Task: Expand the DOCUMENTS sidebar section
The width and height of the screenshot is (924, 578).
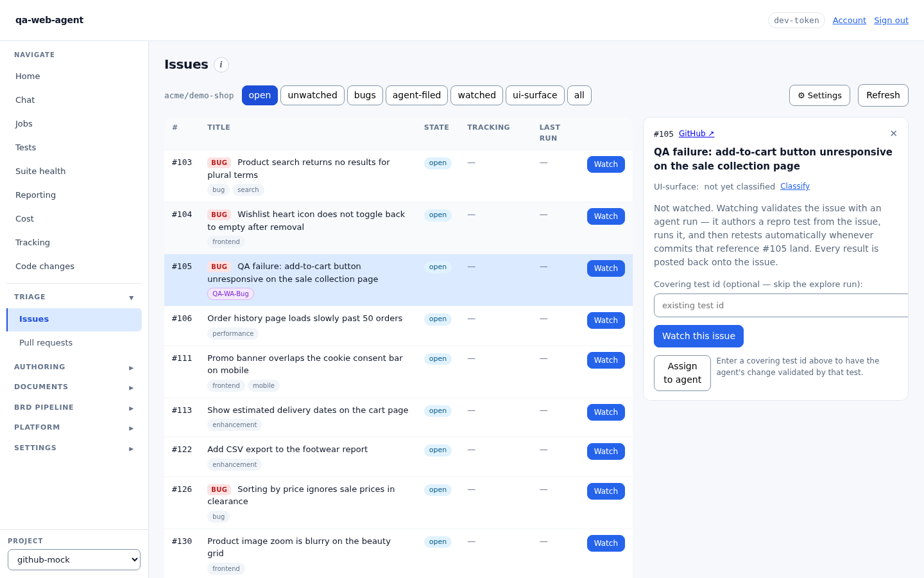Action: click(x=74, y=387)
